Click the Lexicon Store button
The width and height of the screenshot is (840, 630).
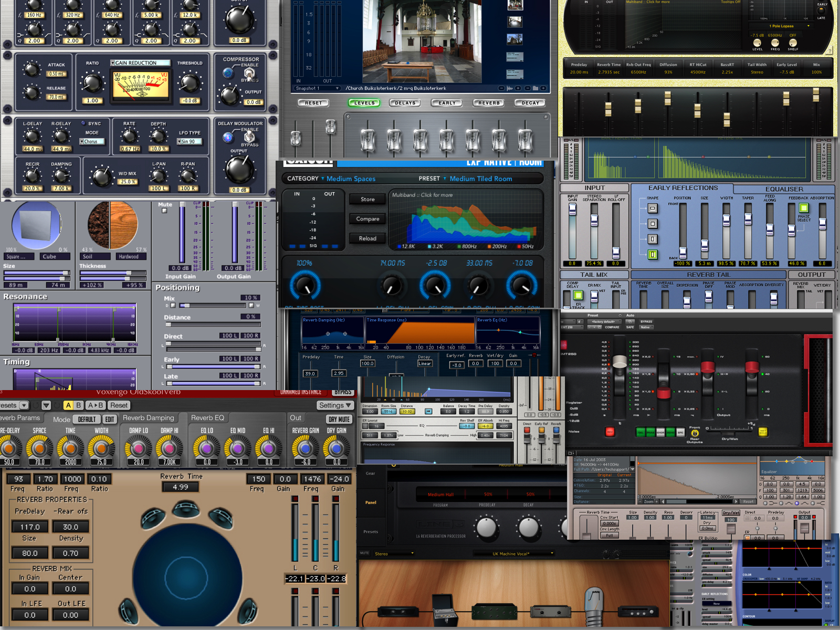pos(367,199)
